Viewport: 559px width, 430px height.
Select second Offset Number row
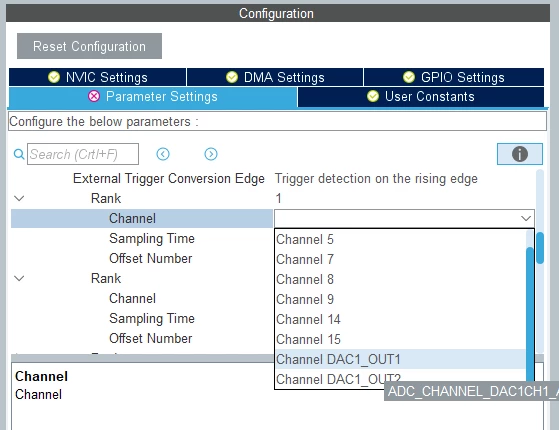[150, 338]
